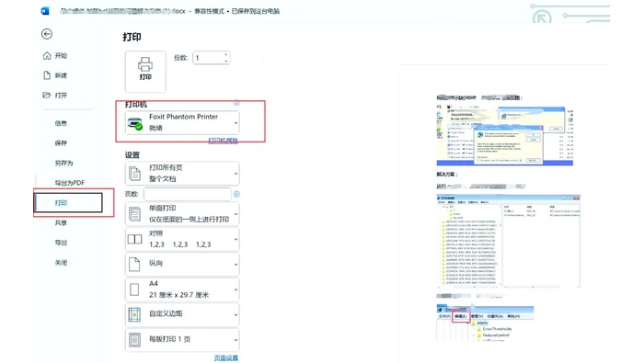Open the Foxit Phantom Printer dropdown

click(182, 122)
